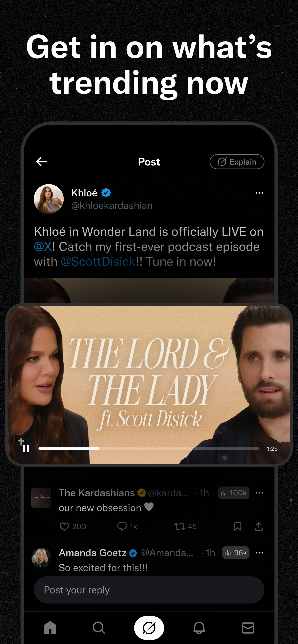This screenshot has height=644, width=298.
Task: Go to the Home tab
Action: point(50,628)
